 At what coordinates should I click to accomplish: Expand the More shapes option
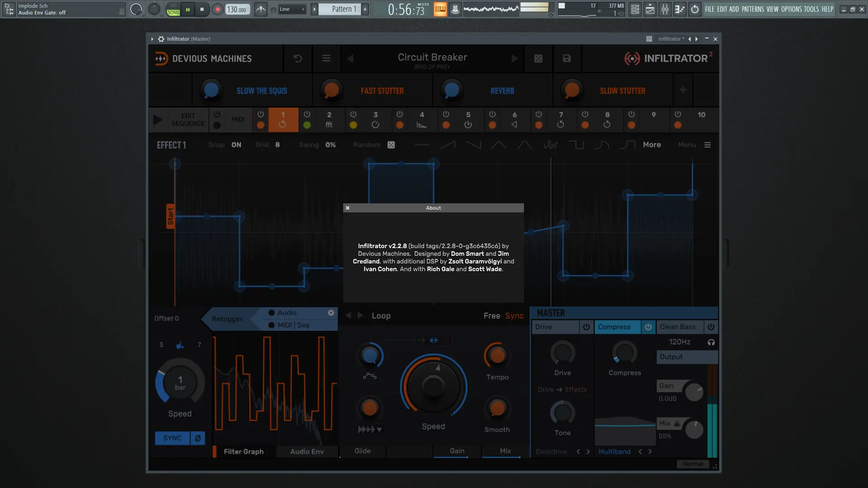651,145
